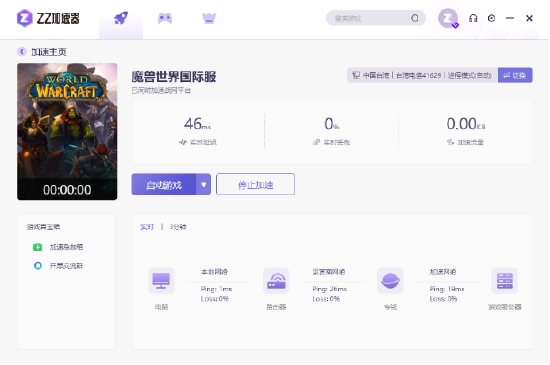Switch to the gamepad games tab
The width and height of the screenshot is (550, 365).
(165, 18)
